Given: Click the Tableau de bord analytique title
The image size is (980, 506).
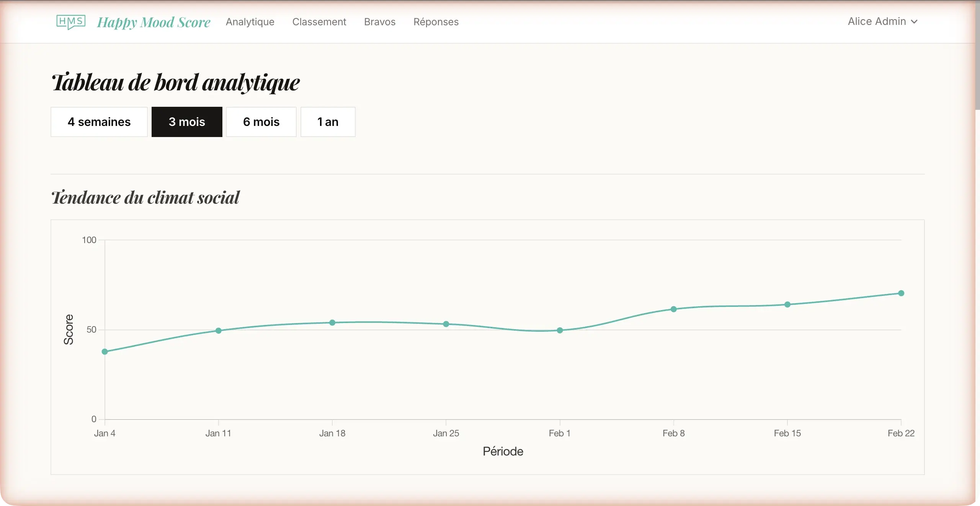Looking at the screenshot, I should (x=176, y=82).
